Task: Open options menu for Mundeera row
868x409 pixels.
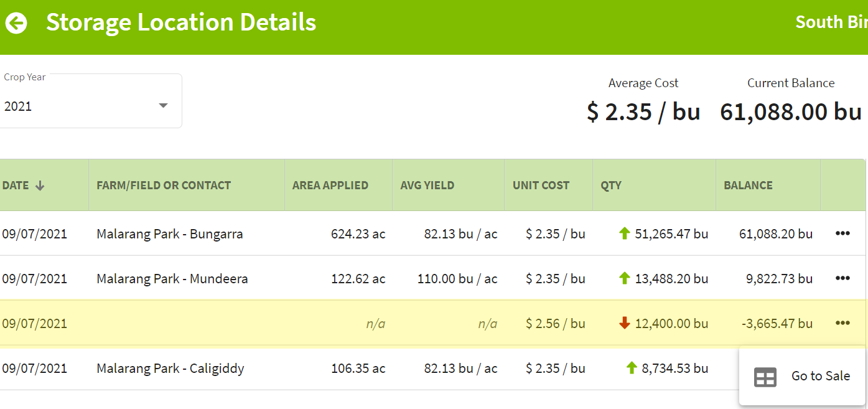Action: pos(842,278)
